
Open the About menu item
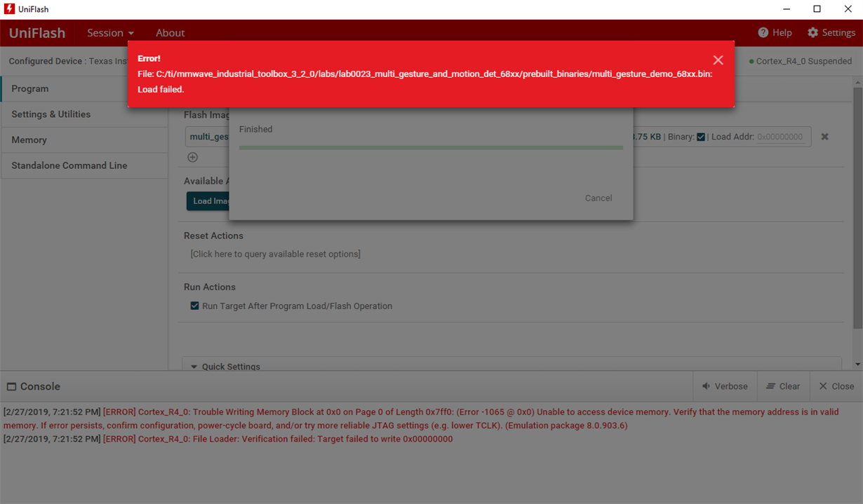[x=170, y=32]
